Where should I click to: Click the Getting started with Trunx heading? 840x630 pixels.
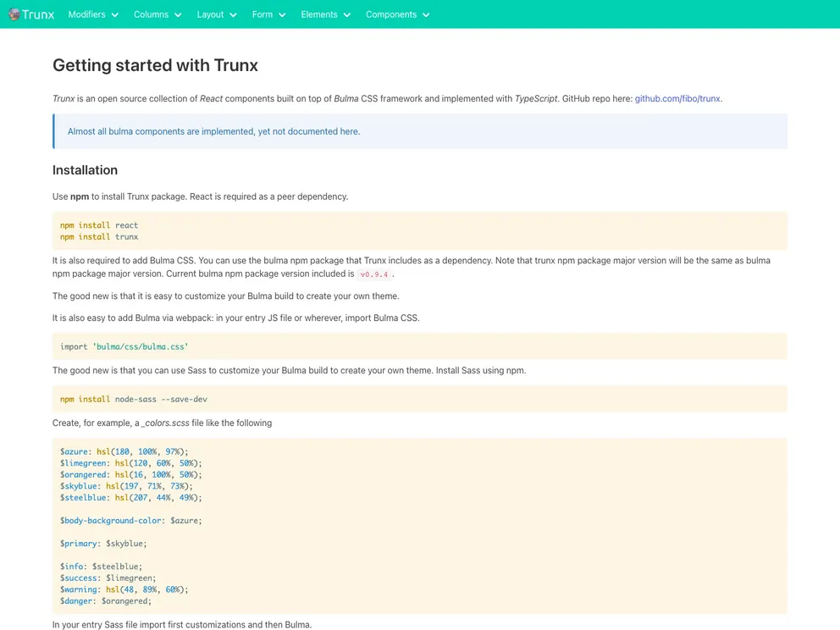155,65
